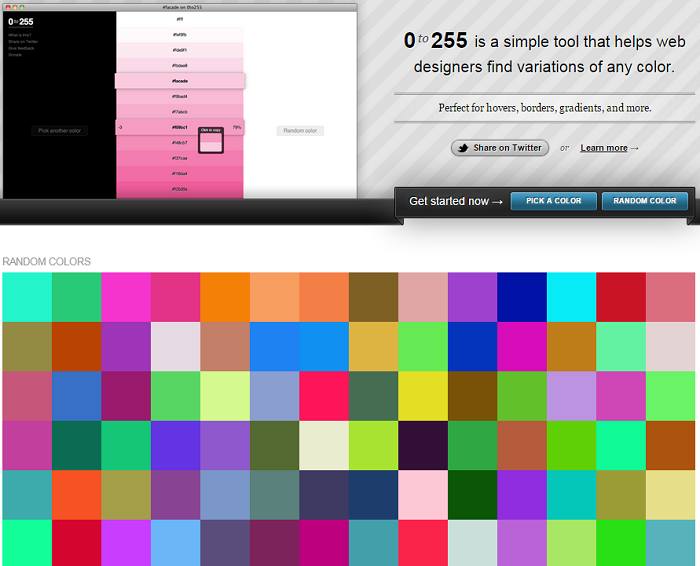Pick the sky blue swatch in bottom row
The height and width of the screenshot is (566, 700).
[175, 543]
